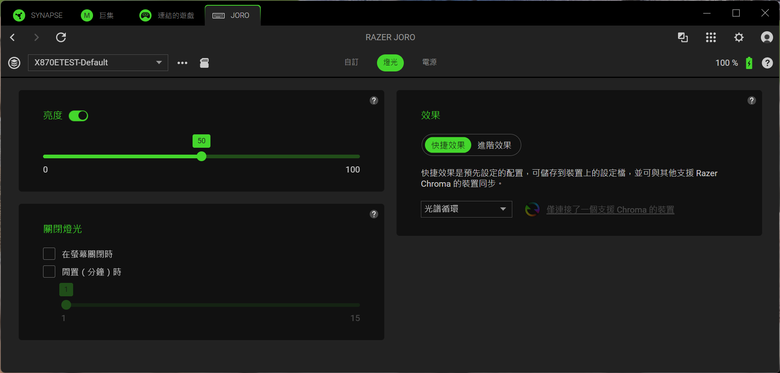
Task: Open Synapse settings gear
Action: click(739, 37)
